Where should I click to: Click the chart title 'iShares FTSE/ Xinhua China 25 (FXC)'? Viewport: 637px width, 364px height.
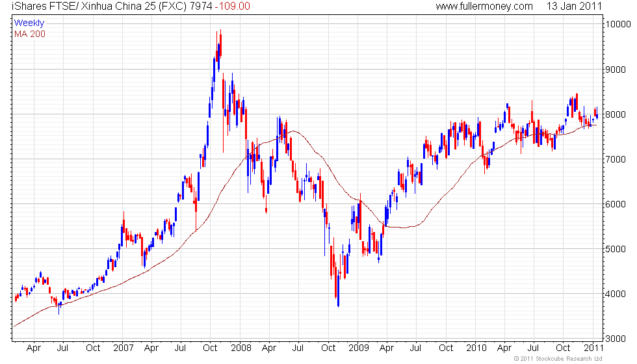coord(99,6)
